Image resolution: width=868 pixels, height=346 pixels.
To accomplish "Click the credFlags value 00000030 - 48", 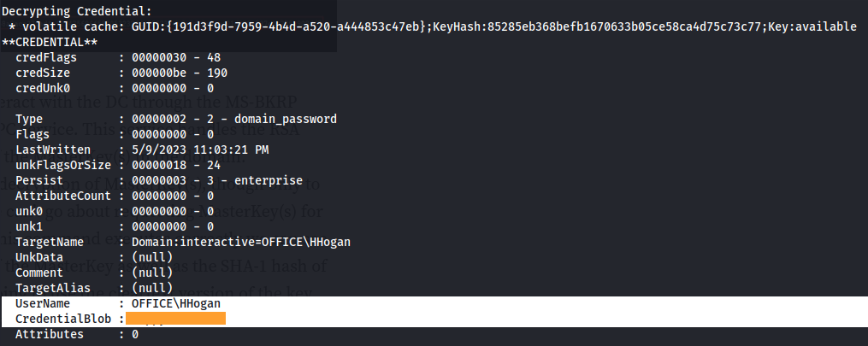I will pos(173,57).
